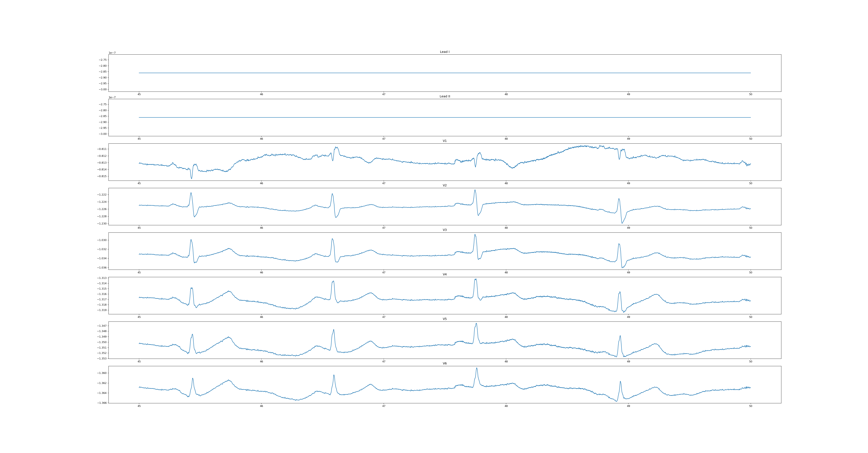Click the 50 x-axis tick under Lead I
868x453 pixels.
tap(750, 94)
